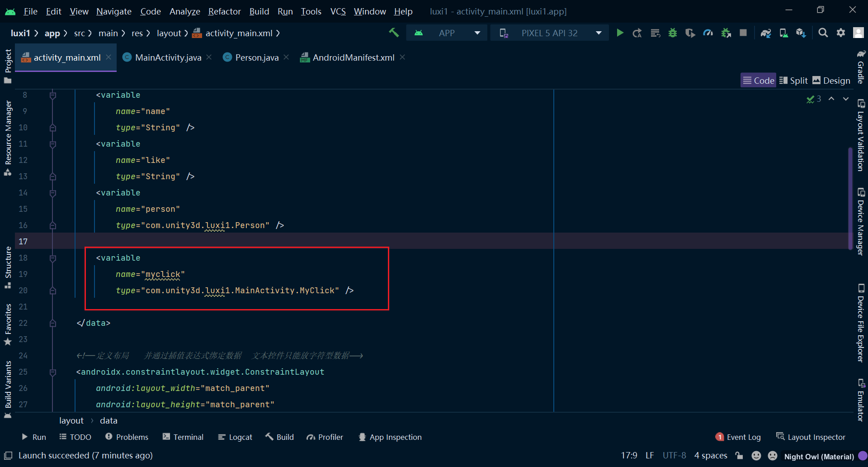Click the Stop square icon

point(743,33)
